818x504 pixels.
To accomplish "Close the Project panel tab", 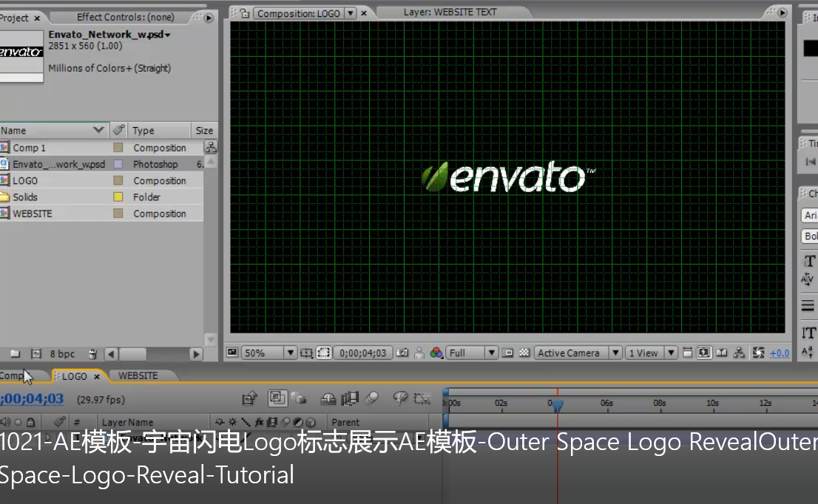I will tap(37, 18).
